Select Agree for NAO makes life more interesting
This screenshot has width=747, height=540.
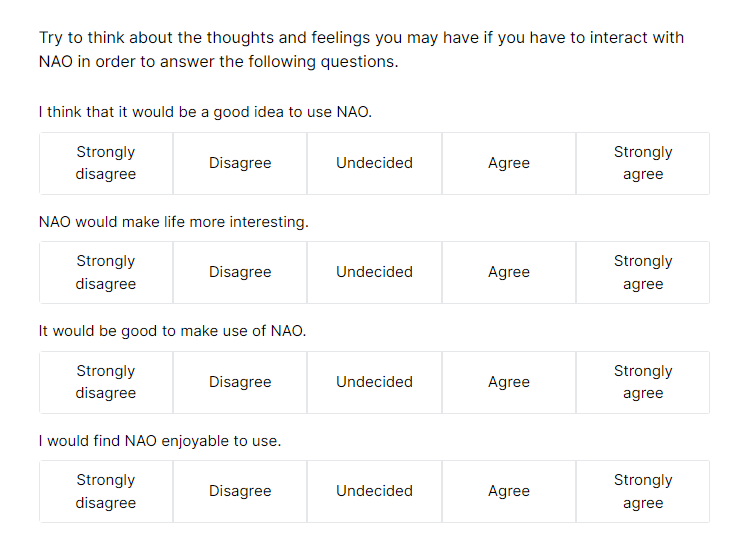tap(509, 273)
